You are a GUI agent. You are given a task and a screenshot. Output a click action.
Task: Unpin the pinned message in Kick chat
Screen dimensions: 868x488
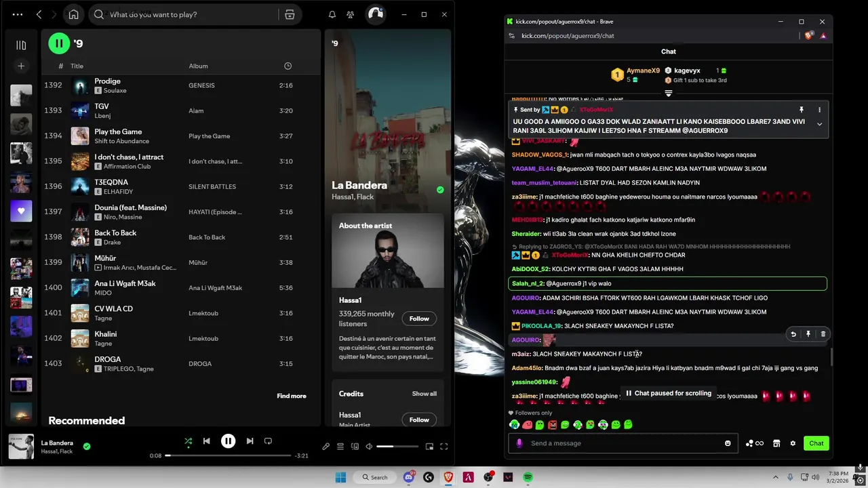click(801, 110)
